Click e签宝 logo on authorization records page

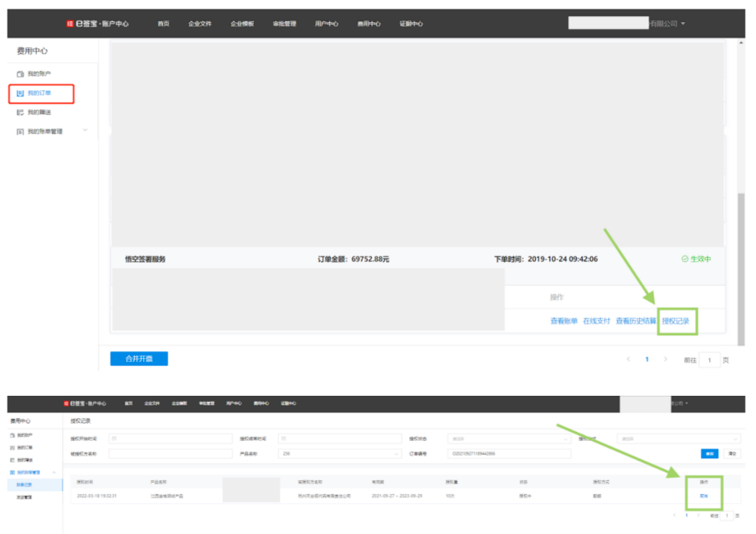pos(84,403)
